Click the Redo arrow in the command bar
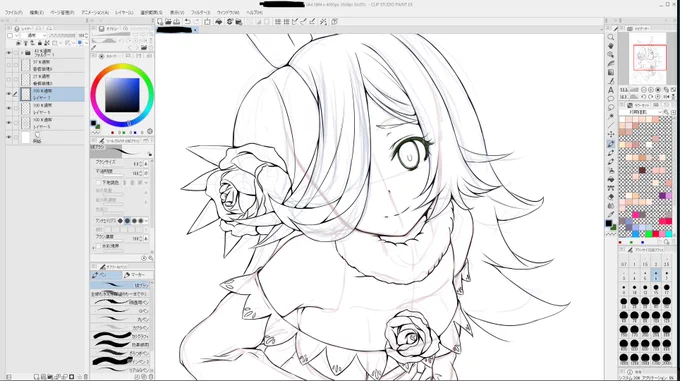680x381 pixels. pos(196,22)
